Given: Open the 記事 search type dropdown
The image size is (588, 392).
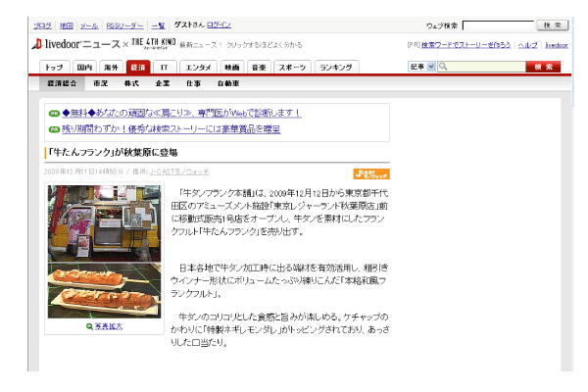Looking at the screenshot, I should pyautogui.click(x=421, y=67).
